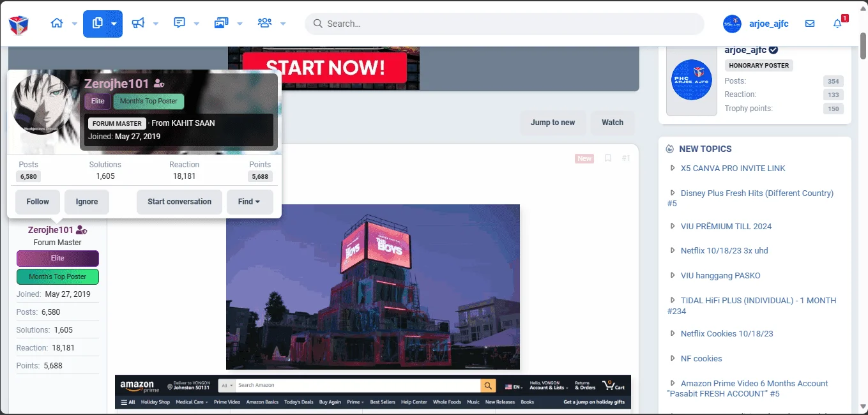Open Zerojhe101 name under post avatar

click(51, 230)
